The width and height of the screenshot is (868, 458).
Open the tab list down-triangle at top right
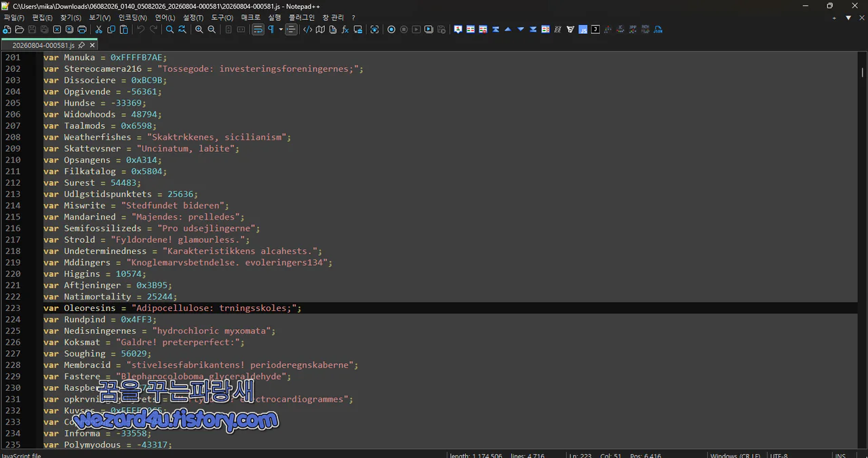848,18
